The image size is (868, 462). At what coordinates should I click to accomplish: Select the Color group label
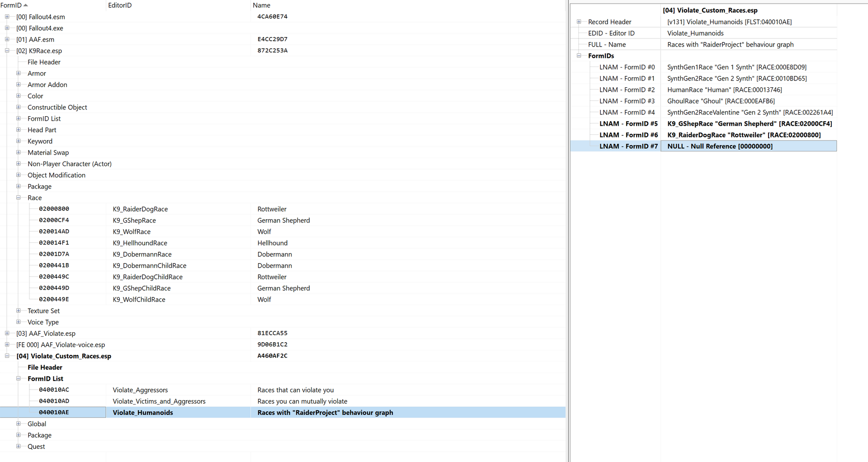pos(35,96)
